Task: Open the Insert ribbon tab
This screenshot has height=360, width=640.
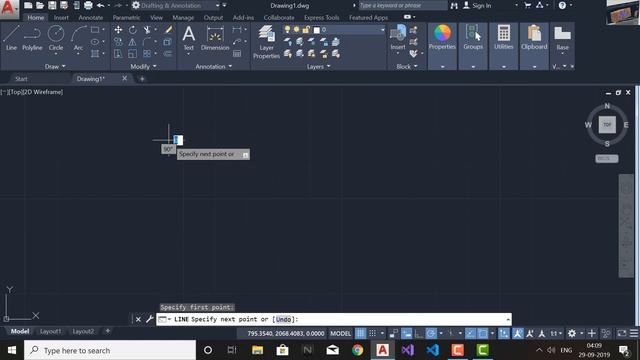Action: (61, 18)
